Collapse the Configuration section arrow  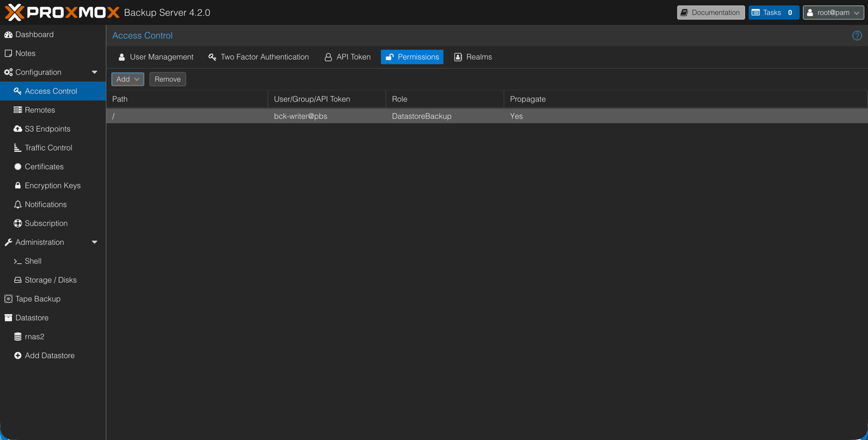(x=94, y=72)
